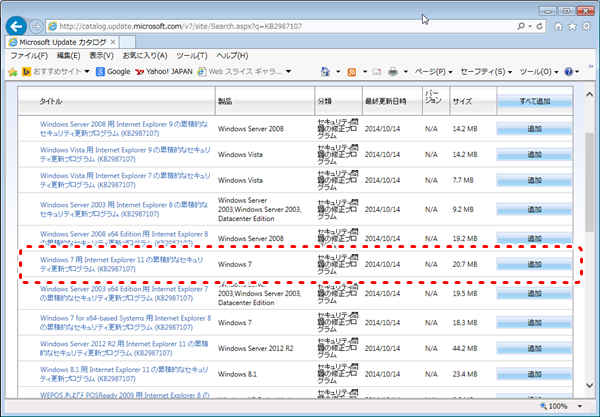600x417 pixels.
Task: Click the Print icon in command bar
Action: click(393, 72)
